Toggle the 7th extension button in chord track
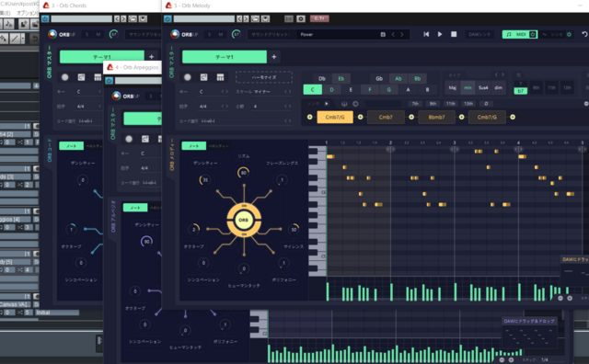This screenshot has height=364, width=589. [x=415, y=104]
